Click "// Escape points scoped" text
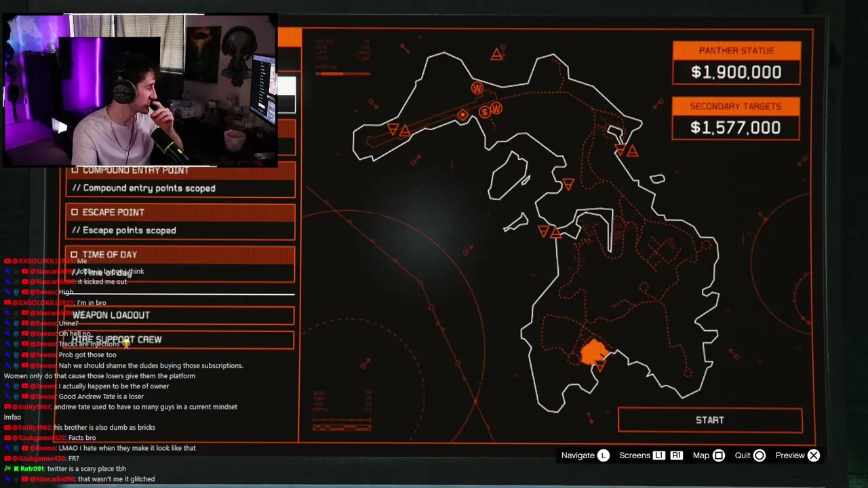Viewport: 868px width, 488px height. pos(124,230)
